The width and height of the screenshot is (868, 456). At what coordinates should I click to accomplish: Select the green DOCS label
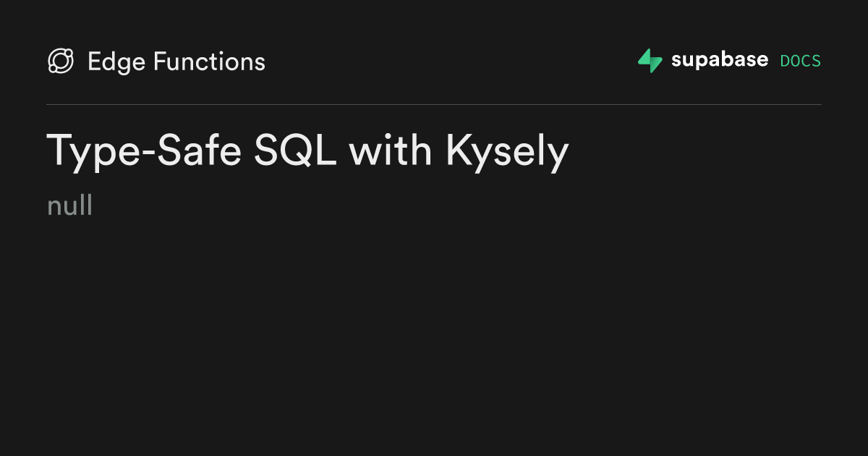pyautogui.click(x=801, y=62)
